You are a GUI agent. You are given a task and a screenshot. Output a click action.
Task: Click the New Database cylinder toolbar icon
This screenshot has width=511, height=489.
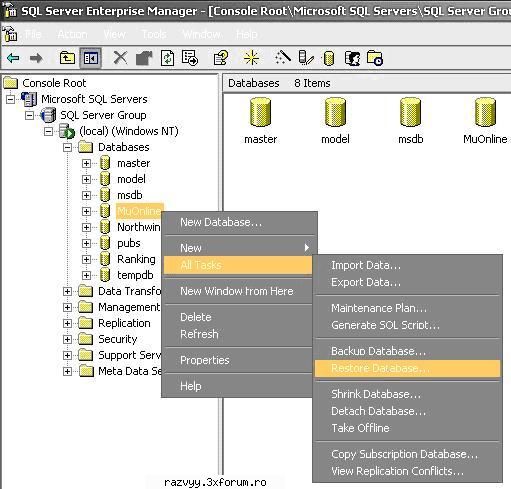tap(329, 59)
